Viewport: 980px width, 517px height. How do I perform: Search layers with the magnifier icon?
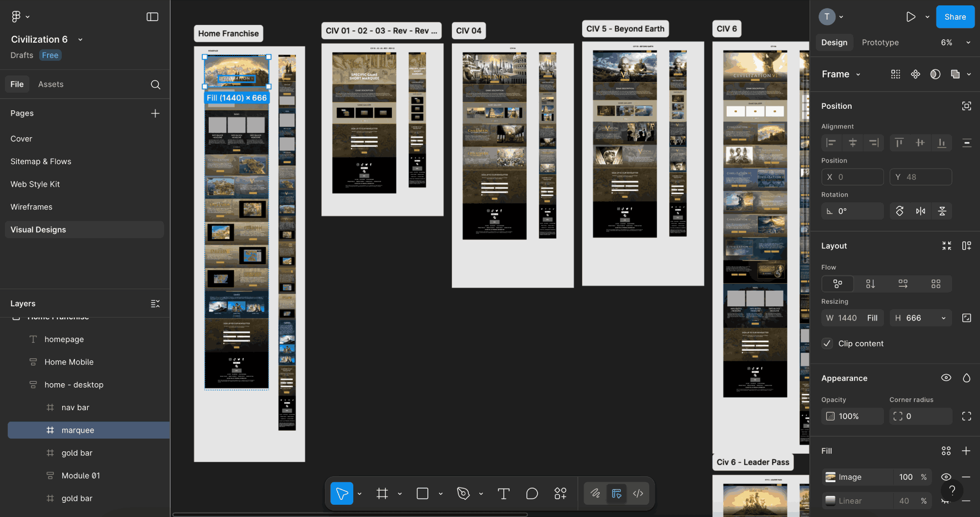(155, 84)
